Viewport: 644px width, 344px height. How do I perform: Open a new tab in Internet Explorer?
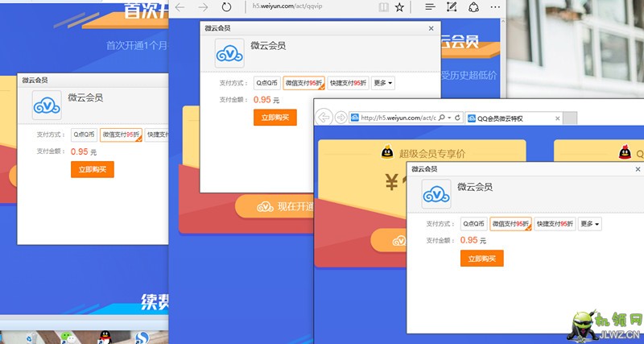click(x=570, y=118)
